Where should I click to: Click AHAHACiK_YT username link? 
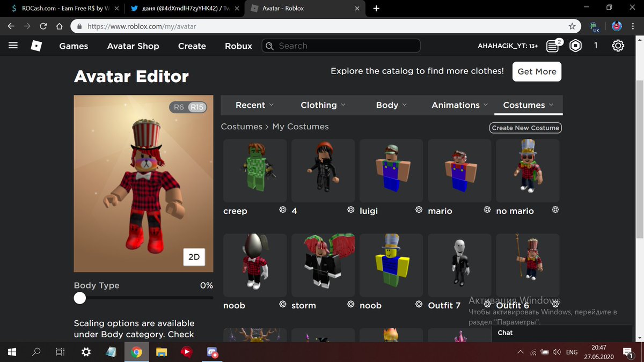pyautogui.click(x=508, y=46)
